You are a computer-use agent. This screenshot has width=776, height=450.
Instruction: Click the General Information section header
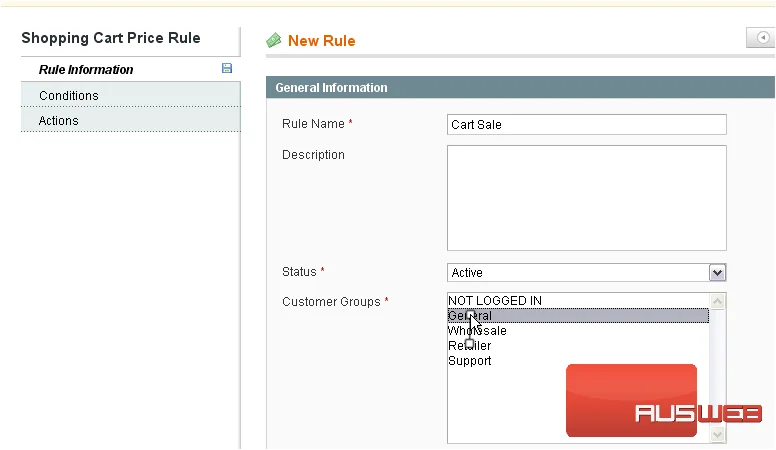[x=520, y=87]
